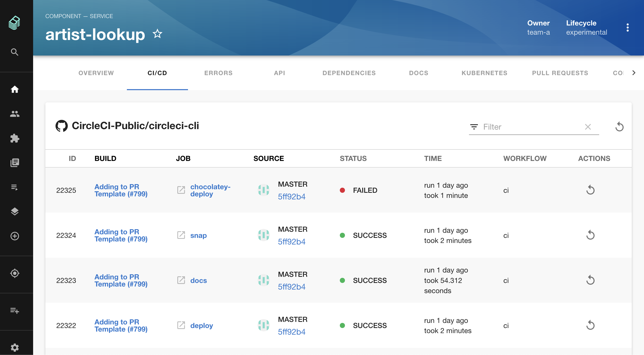Click the playlist-play sidebar icon
644x355 pixels.
point(15,187)
